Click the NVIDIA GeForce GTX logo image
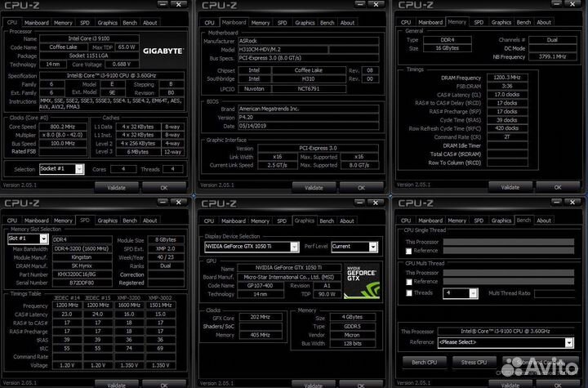The image size is (588, 388). click(x=362, y=282)
